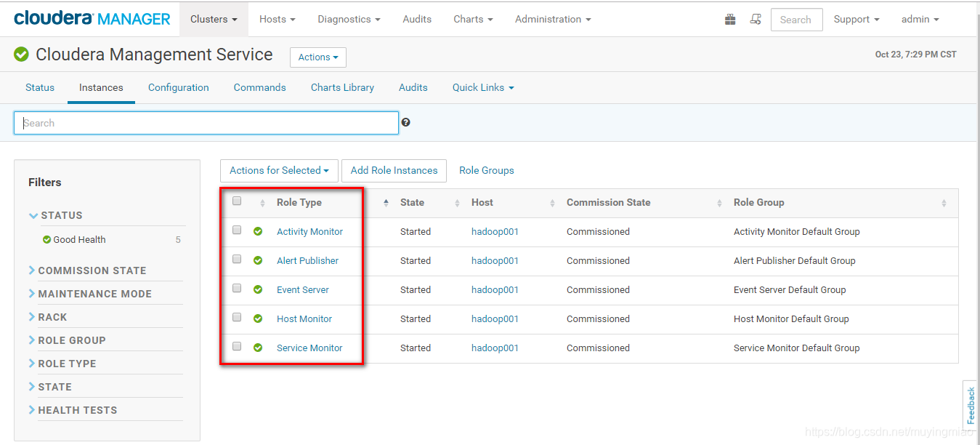This screenshot has height=445, width=980.
Task: Click Host Monitor green health icon
Action: 258,318
